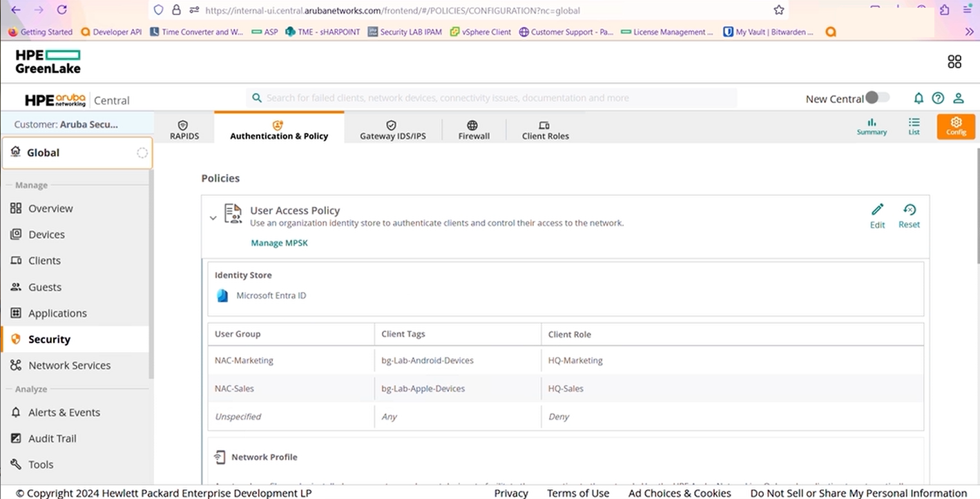
Task: Switch to Summary view
Action: (x=872, y=126)
